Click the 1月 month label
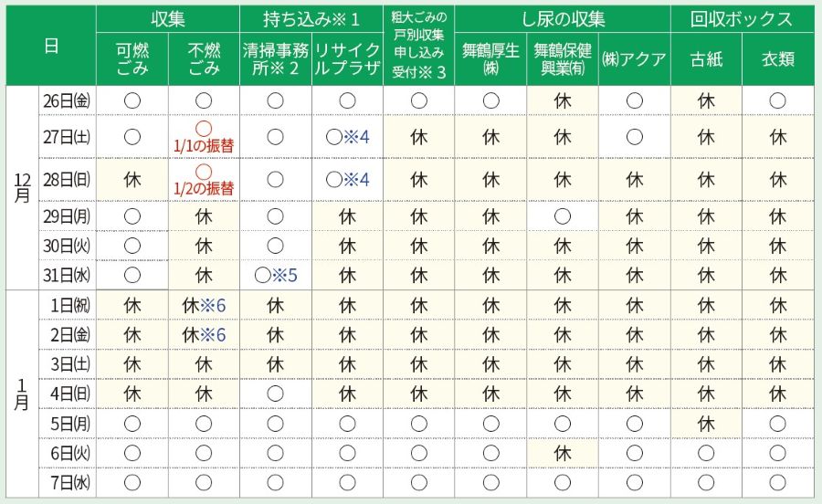 point(23,394)
